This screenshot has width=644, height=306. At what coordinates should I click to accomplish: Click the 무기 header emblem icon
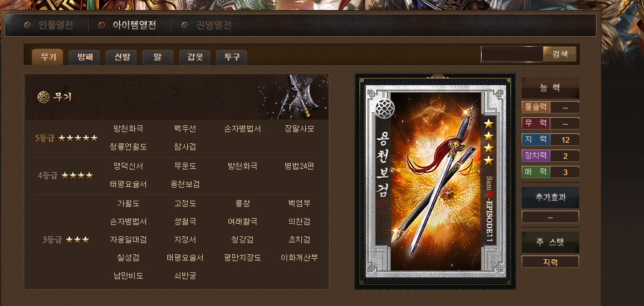[43, 97]
